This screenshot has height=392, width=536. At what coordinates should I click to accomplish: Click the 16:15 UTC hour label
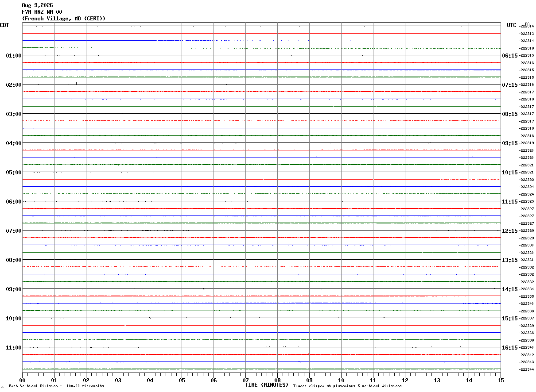coord(509,348)
